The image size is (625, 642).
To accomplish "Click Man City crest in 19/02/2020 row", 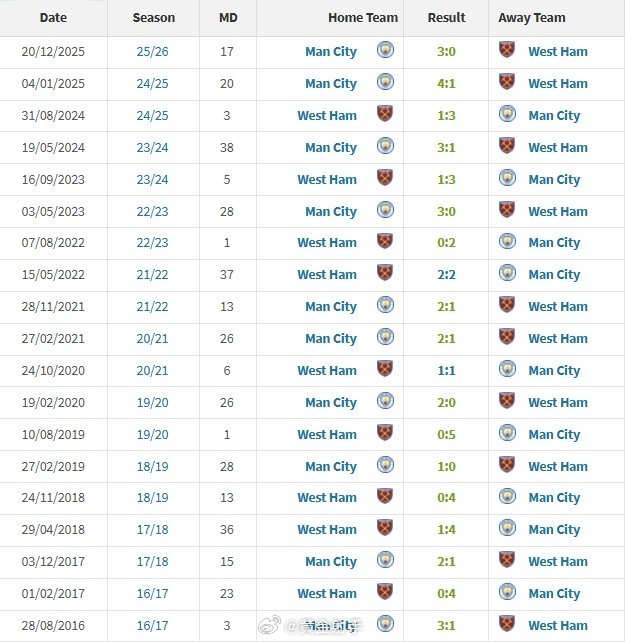I will pyautogui.click(x=385, y=402).
